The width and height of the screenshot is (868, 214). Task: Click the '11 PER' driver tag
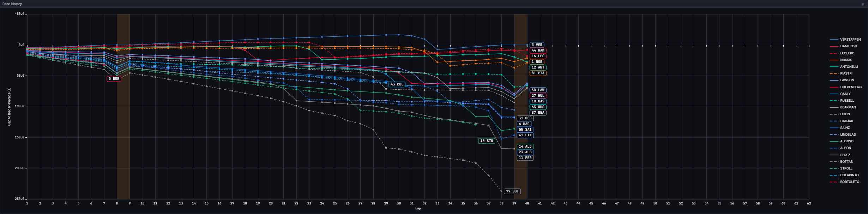point(525,158)
